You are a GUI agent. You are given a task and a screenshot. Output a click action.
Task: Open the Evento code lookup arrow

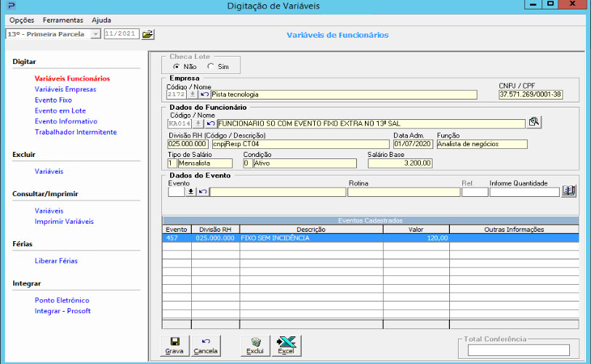click(x=191, y=193)
